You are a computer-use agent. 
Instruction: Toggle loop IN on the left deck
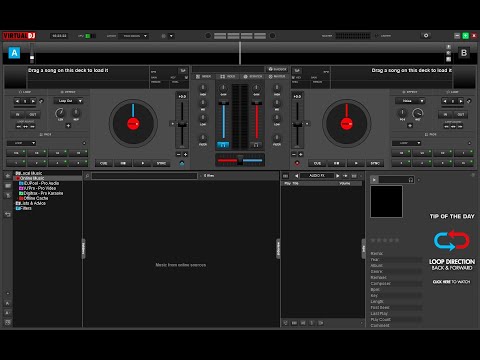coord(18,114)
